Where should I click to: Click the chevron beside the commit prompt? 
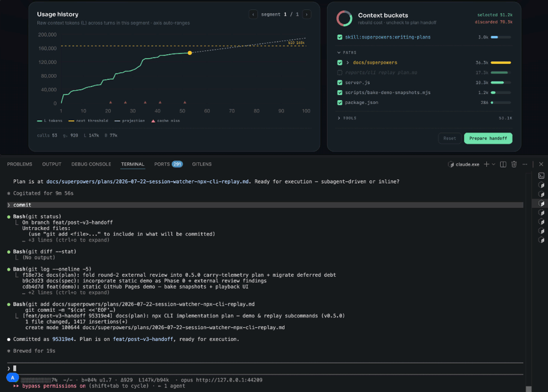click(x=9, y=205)
